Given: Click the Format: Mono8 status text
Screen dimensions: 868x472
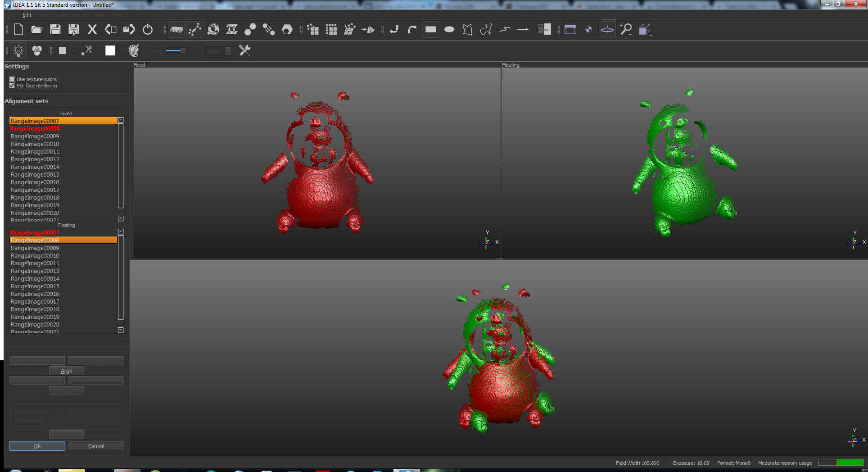Looking at the screenshot, I should [x=734, y=463].
